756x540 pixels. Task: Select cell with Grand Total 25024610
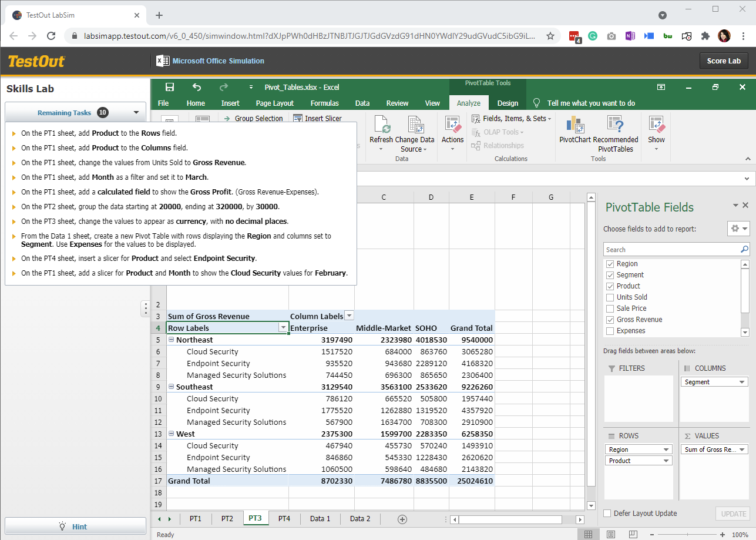(x=472, y=481)
